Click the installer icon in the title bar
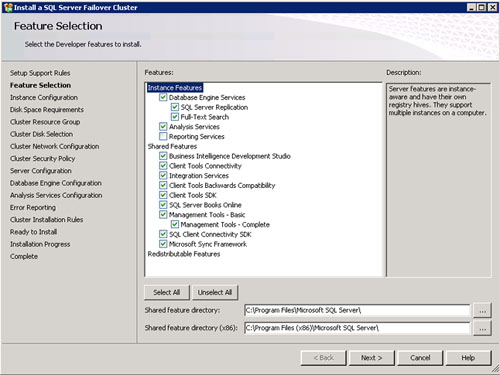This screenshot has height=375, width=500. 8,7
